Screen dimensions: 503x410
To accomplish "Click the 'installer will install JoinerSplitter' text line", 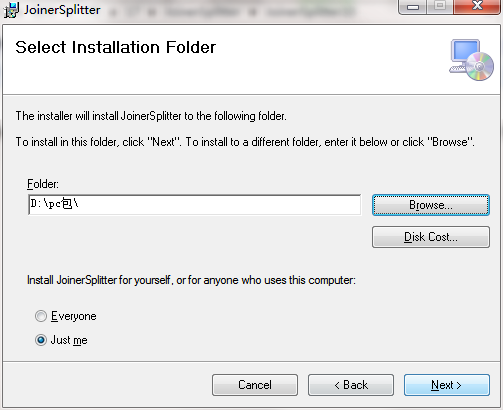I will pos(151,116).
